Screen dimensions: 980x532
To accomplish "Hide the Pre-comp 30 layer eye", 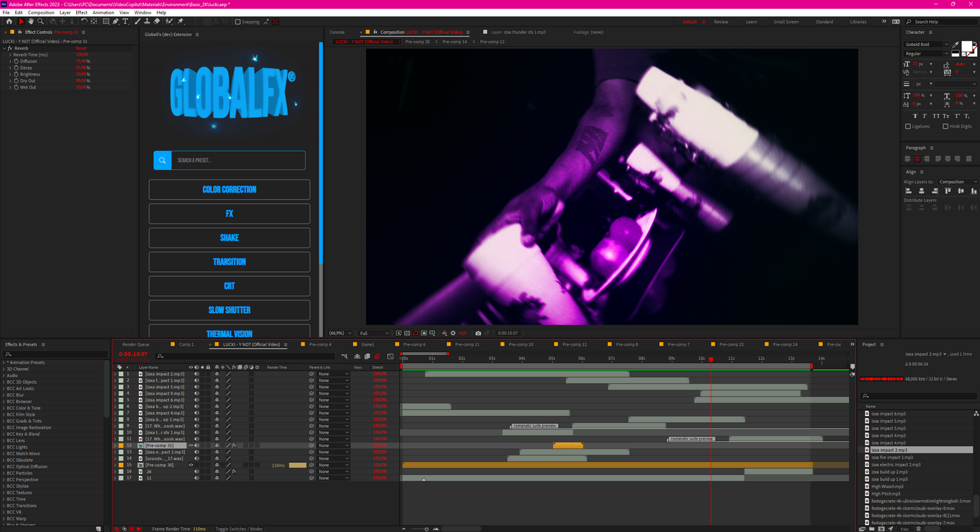I will 191,465.
